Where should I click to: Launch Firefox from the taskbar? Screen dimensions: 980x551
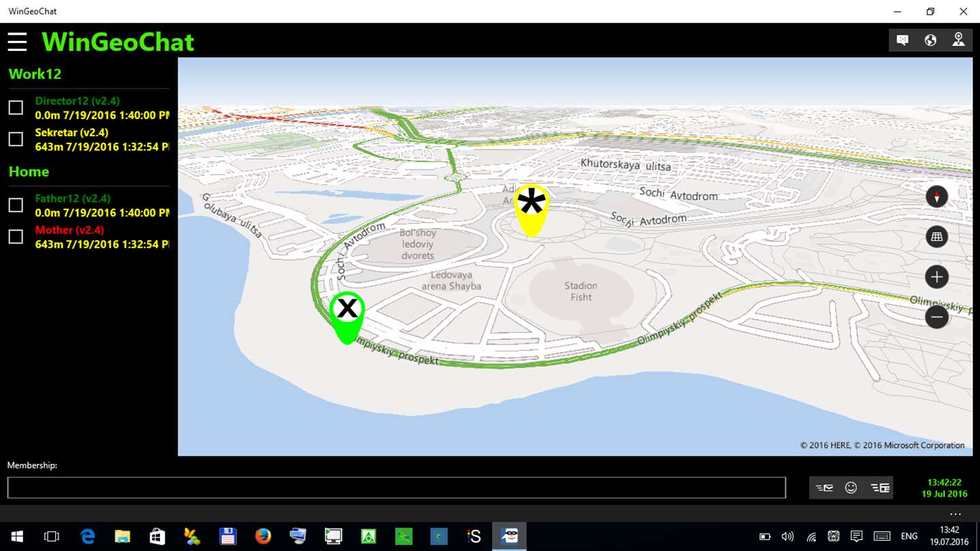pos(263,537)
